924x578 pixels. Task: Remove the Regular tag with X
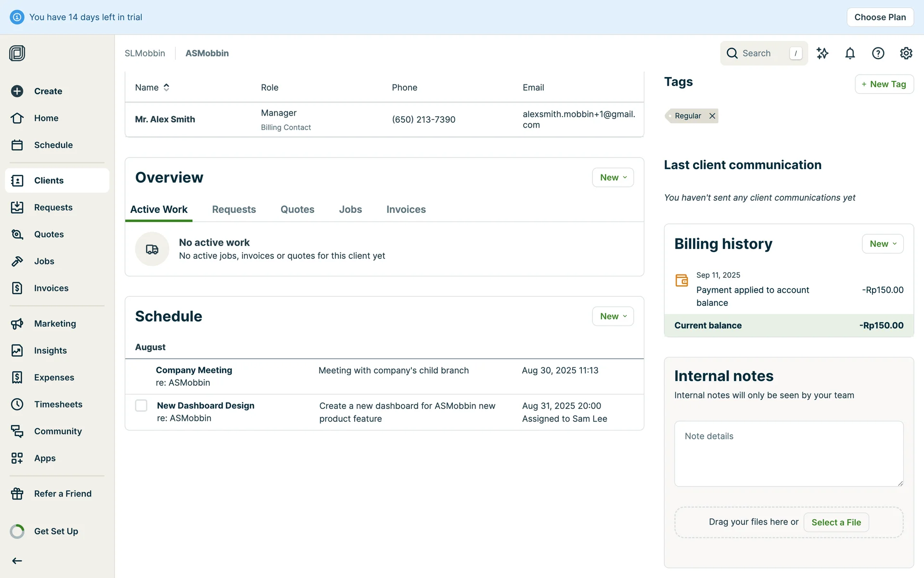(x=712, y=116)
